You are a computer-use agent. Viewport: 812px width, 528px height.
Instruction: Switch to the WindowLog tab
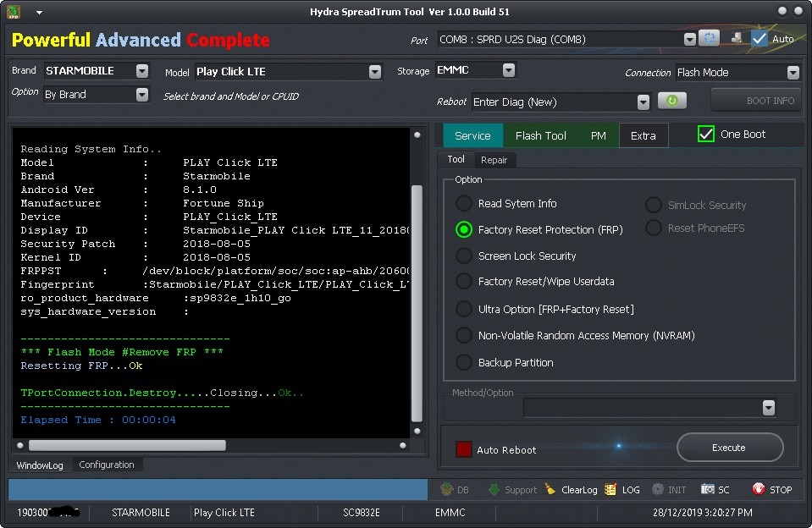pos(40,465)
